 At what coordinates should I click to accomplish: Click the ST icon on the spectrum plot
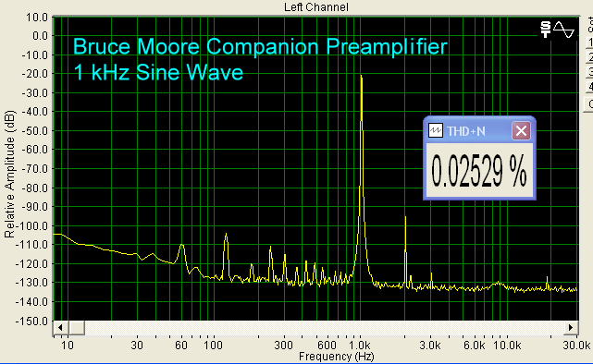click(545, 30)
